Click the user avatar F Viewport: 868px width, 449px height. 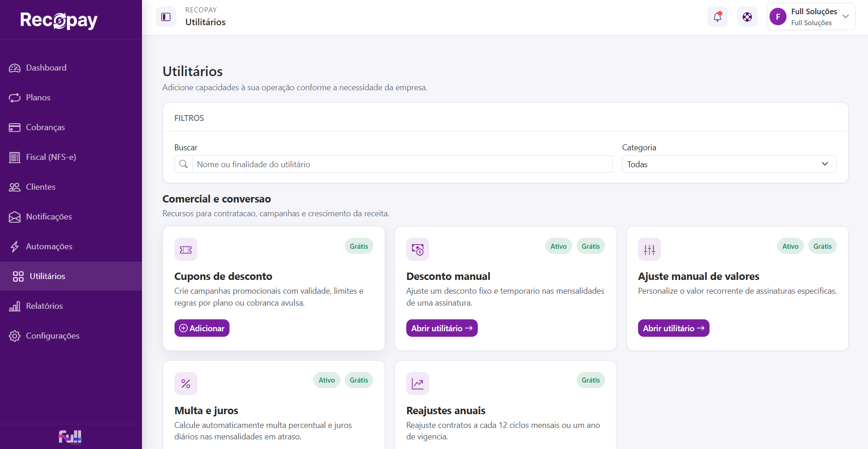[x=778, y=16]
